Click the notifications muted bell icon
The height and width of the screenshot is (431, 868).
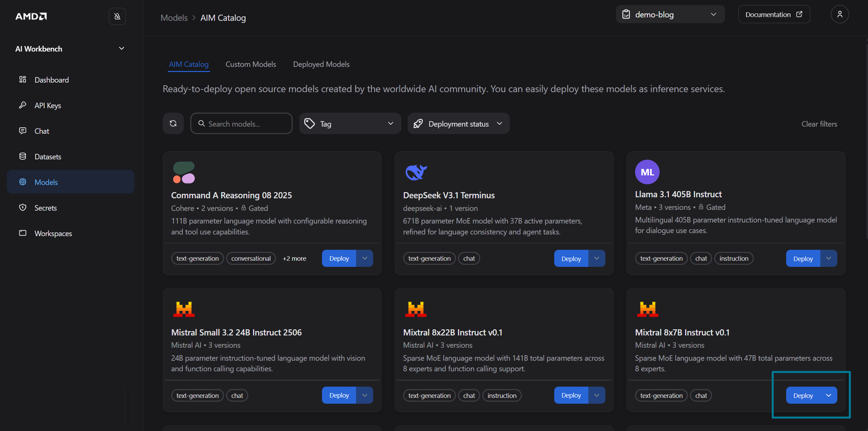pyautogui.click(x=117, y=16)
